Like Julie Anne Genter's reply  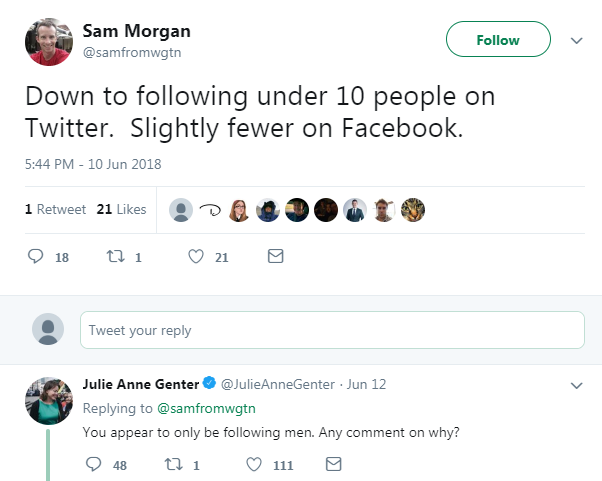coord(254,464)
